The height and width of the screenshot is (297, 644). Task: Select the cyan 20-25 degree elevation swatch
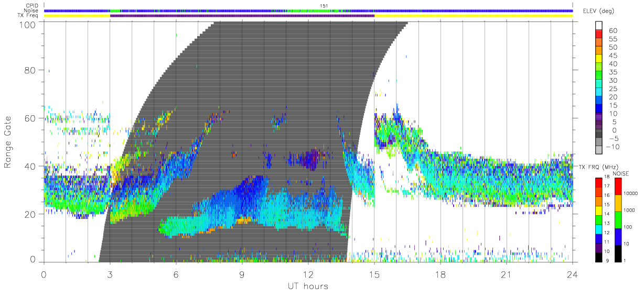pos(599,92)
